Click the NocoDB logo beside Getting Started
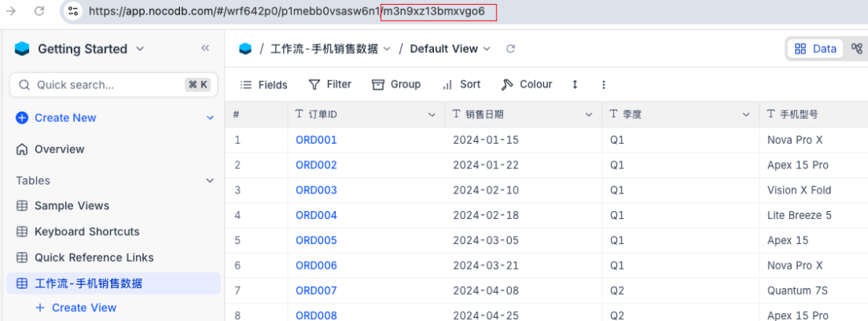The height and width of the screenshot is (321, 868). pos(22,49)
